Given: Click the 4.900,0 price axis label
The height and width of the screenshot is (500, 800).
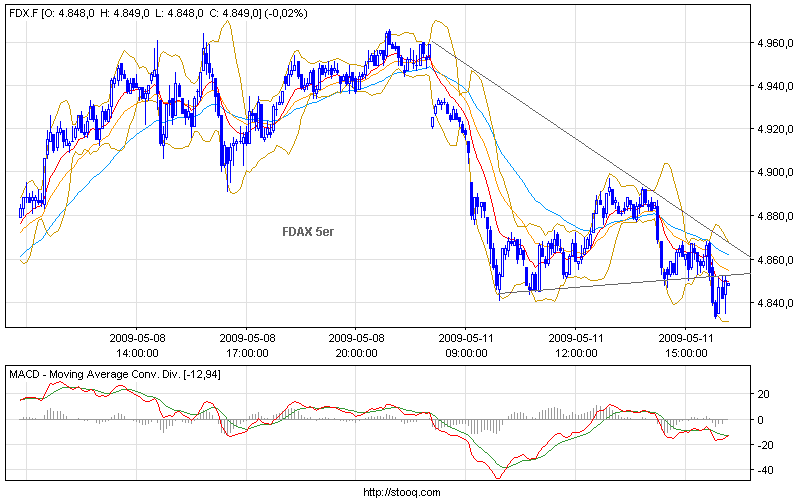Looking at the screenshot, I should 775,172.
